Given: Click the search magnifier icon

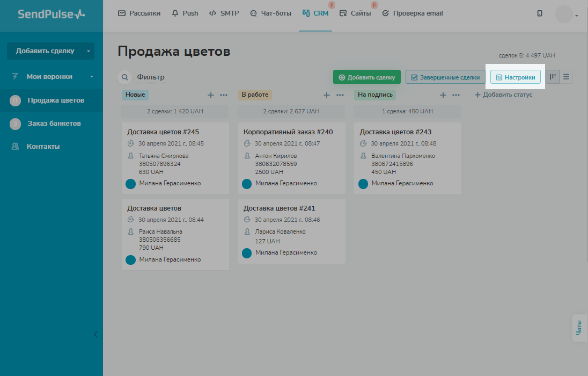Looking at the screenshot, I should (x=124, y=77).
